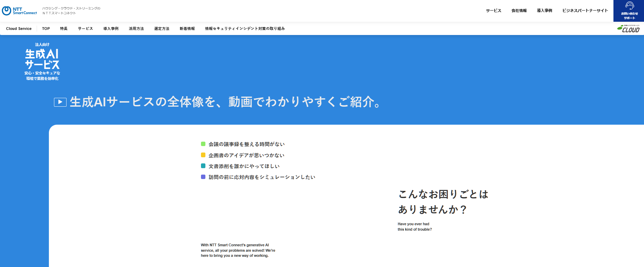644x267 pixels.
Task: Select サービス in the sub-navigation bar
Action: [85, 29]
